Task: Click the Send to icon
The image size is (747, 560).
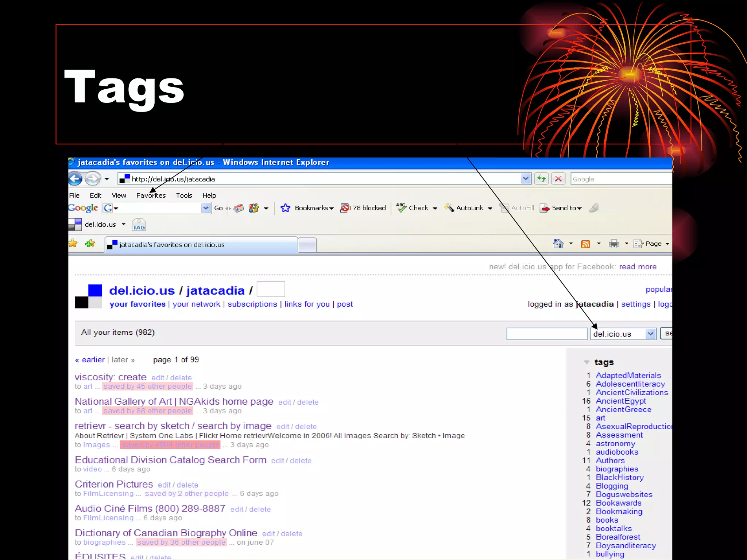Action: 545,208
